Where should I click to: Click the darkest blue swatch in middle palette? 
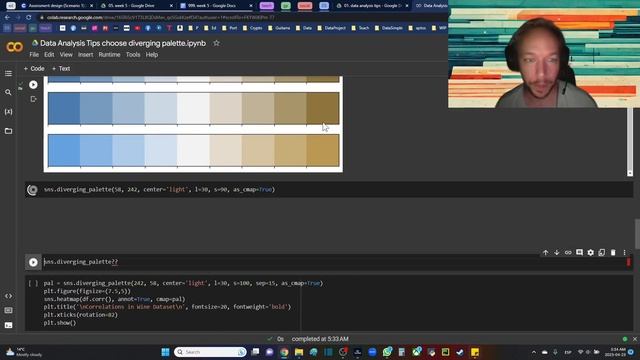coord(64,108)
